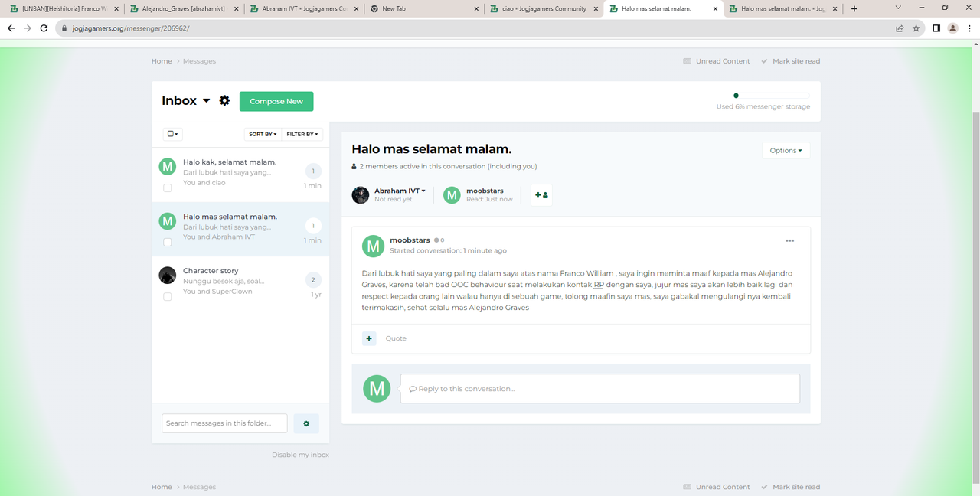The image size is (980, 496).
Task: Click the avatar of the Character story conversation
Action: [x=167, y=276]
